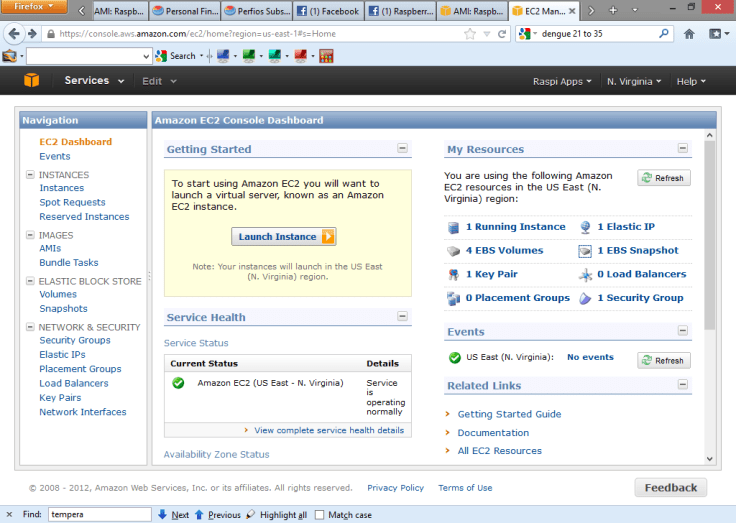736x523 pixels.
Task: Click the 1 Elastic IP resource icon
Action: [x=586, y=227]
